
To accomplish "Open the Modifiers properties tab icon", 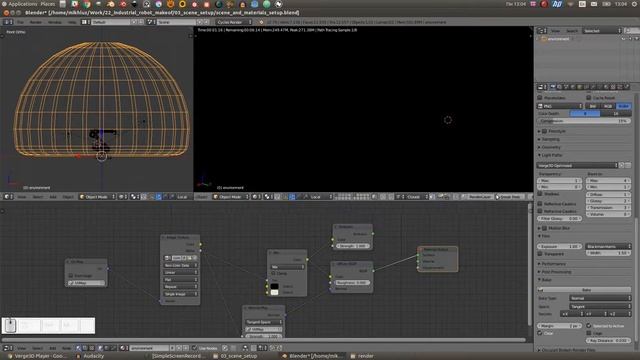I will pos(592,87).
